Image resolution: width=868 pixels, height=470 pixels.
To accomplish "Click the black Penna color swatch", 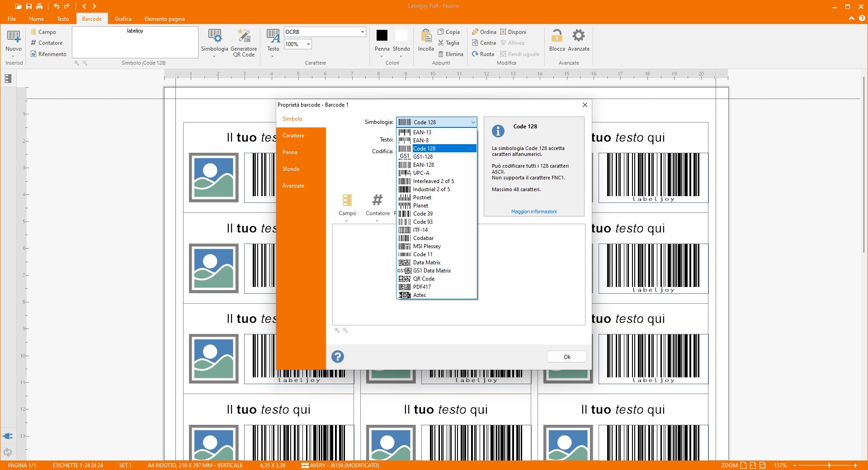I will coord(382,35).
